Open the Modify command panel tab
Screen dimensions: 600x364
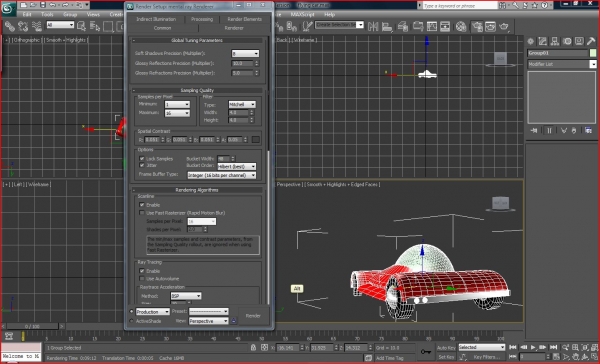point(543,41)
